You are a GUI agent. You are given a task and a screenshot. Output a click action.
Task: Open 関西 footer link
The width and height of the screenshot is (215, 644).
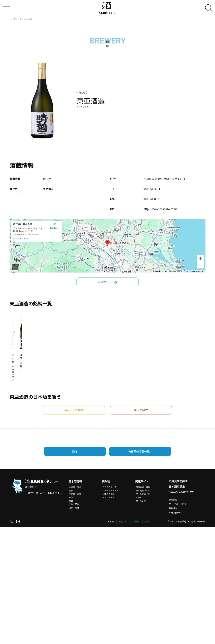(x=71, y=501)
